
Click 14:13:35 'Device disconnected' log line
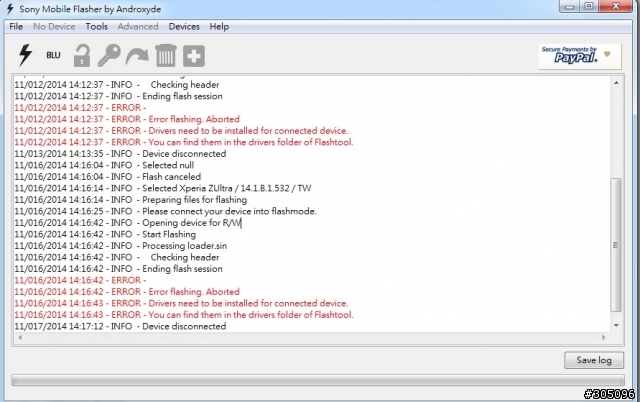click(x=120, y=154)
